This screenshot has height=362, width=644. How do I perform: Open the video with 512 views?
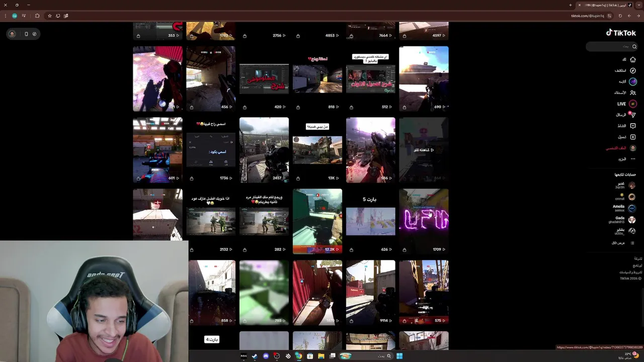tap(371, 78)
